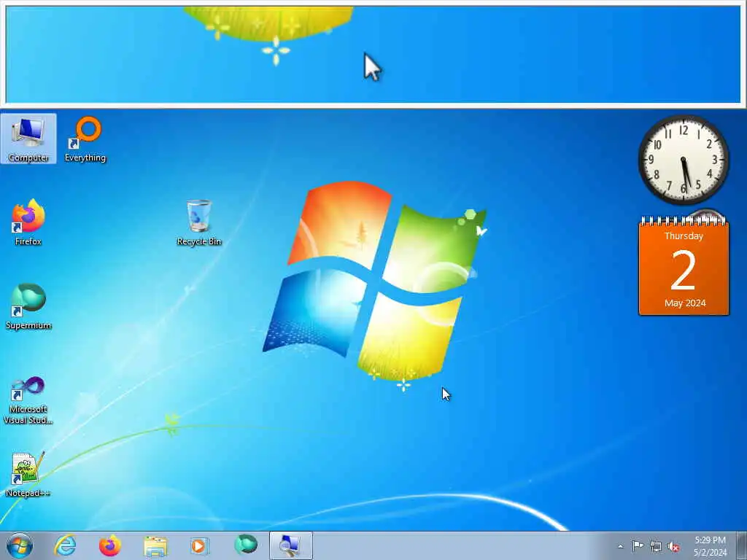Viewport: 747px width, 560px height.
Task: Select the Recycle Bin icon
Action: [198, 222]
